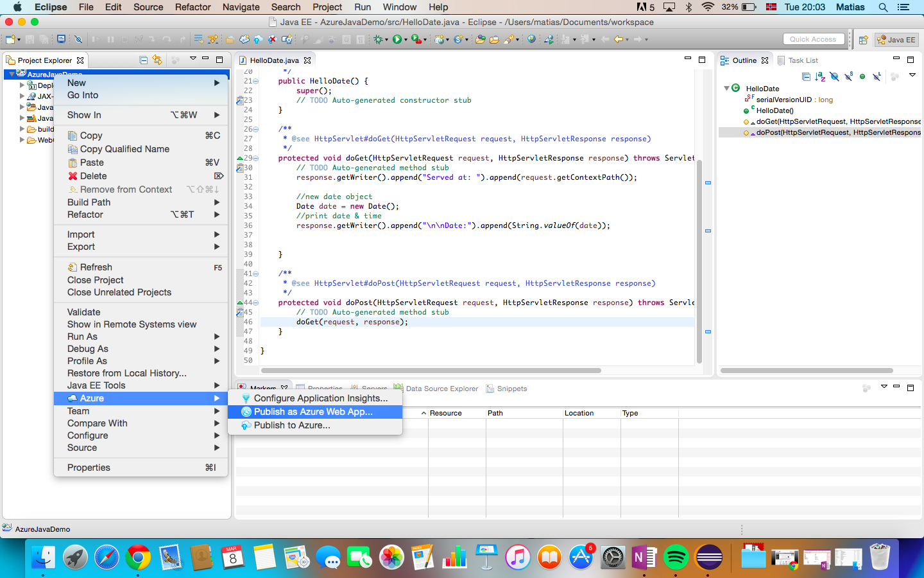
Task: Select doGet method in Outline
Action: point(832,121)
